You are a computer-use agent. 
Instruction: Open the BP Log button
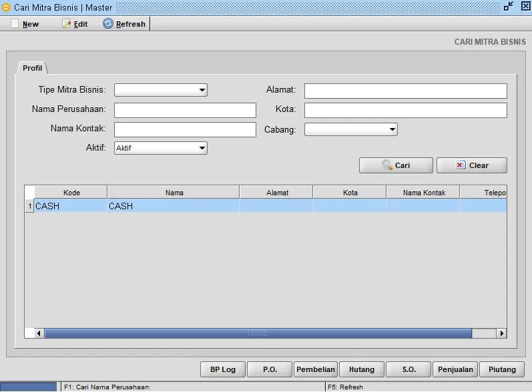223,369
